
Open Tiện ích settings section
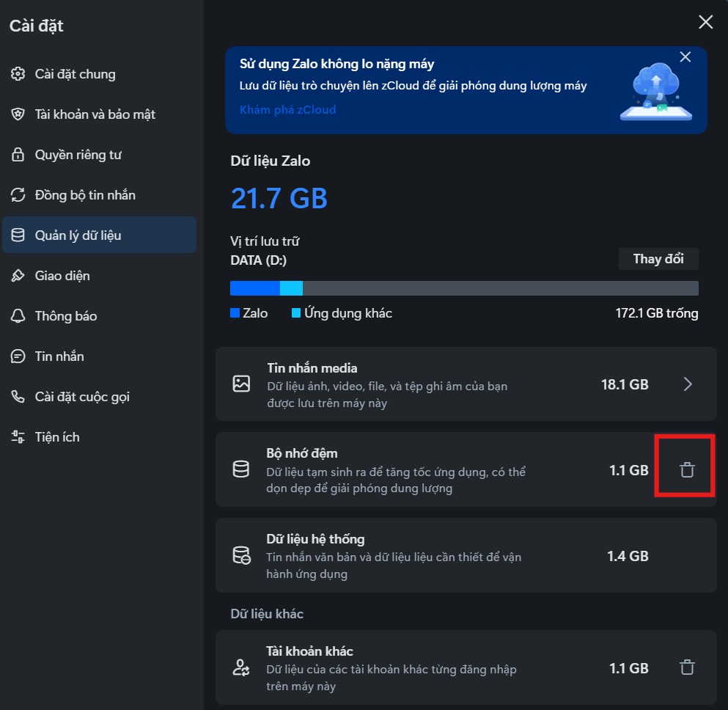100,437
